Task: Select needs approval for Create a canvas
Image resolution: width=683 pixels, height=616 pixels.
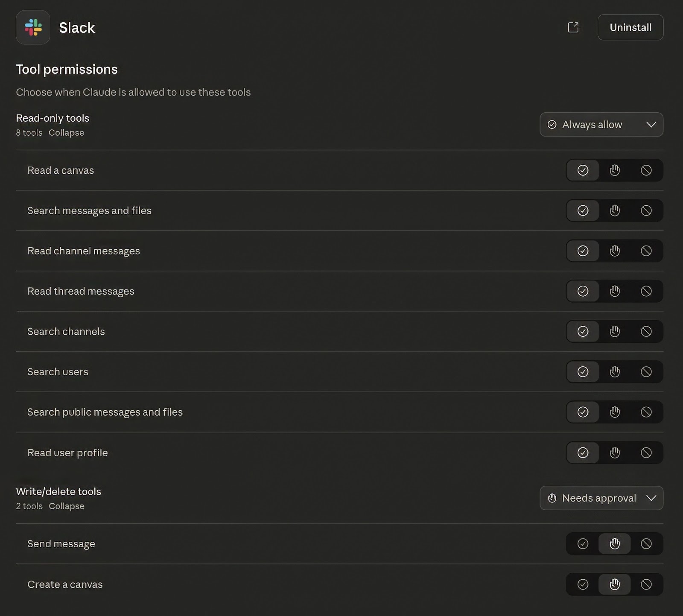Action: (615, 584)
